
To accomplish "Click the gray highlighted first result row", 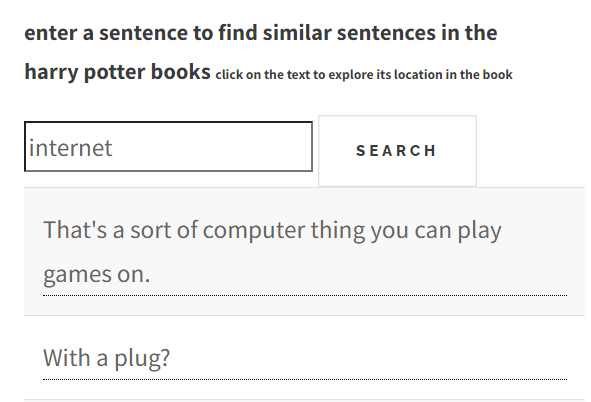I will [x=305, y=251].
